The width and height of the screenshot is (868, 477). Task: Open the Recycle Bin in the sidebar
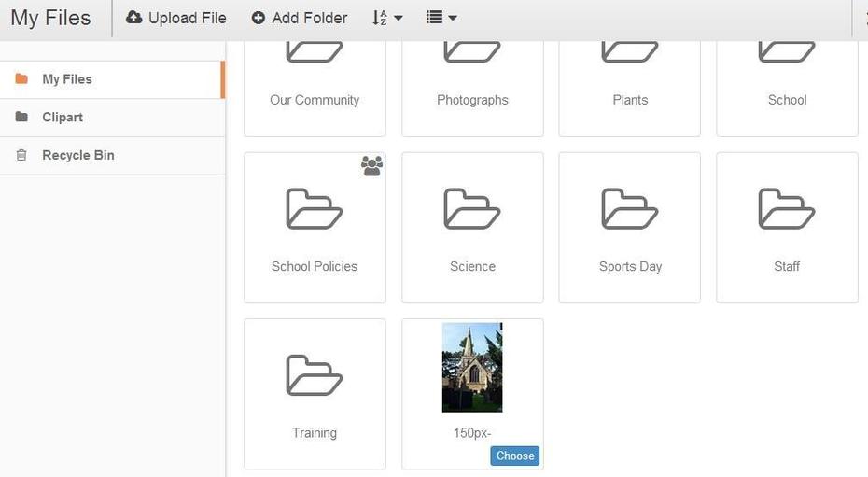click(x=112, y=156)
